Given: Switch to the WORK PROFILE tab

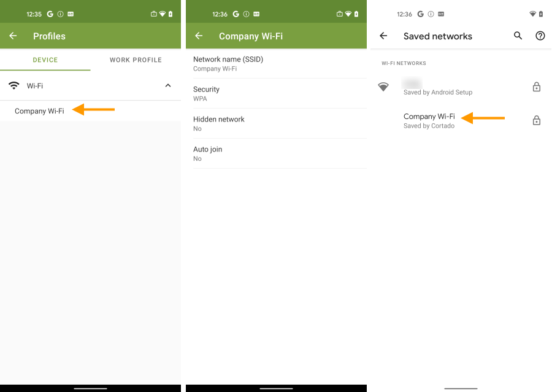Looking at the screenshot, I should 136,60.
